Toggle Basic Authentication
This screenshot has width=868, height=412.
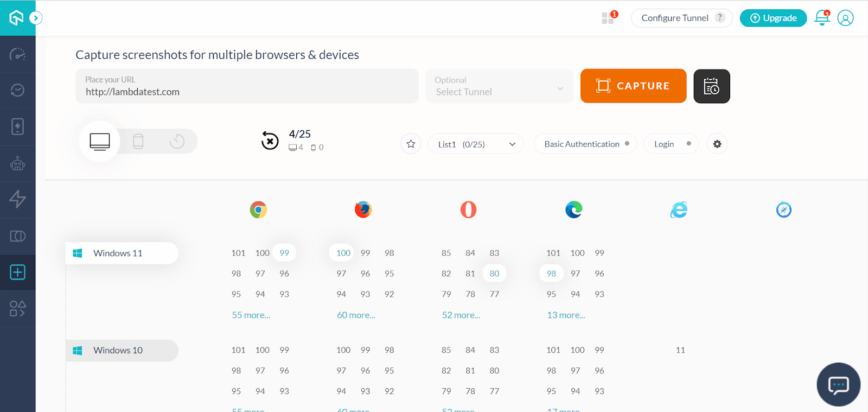coord(585,144)
